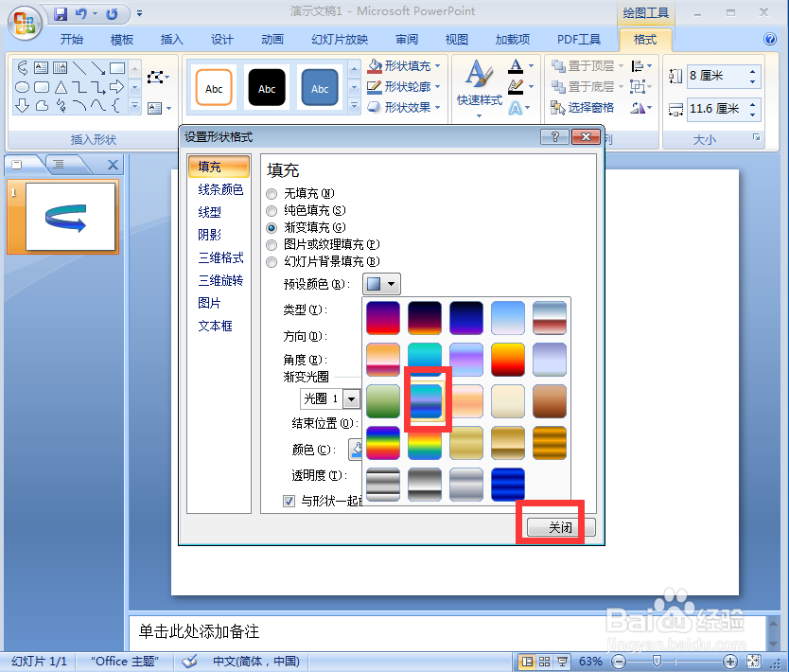Expand the 形状轮廓 dropdown
Image resolution: width=789 pixels, height=672 pixels.
point(437,86)
